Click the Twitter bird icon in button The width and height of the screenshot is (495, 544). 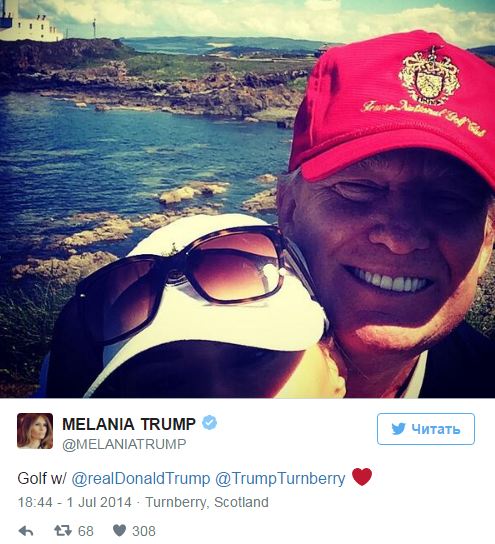[x=398, y=429]
